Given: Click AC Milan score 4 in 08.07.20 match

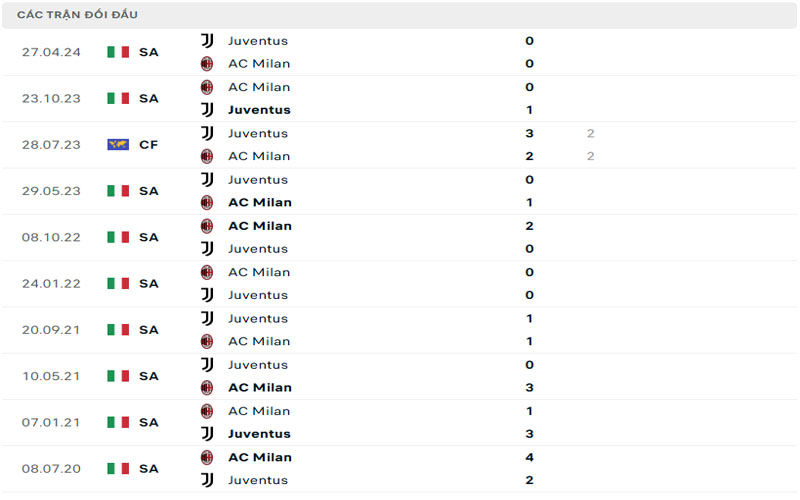Looking at the screenshot, I should 529,457.
